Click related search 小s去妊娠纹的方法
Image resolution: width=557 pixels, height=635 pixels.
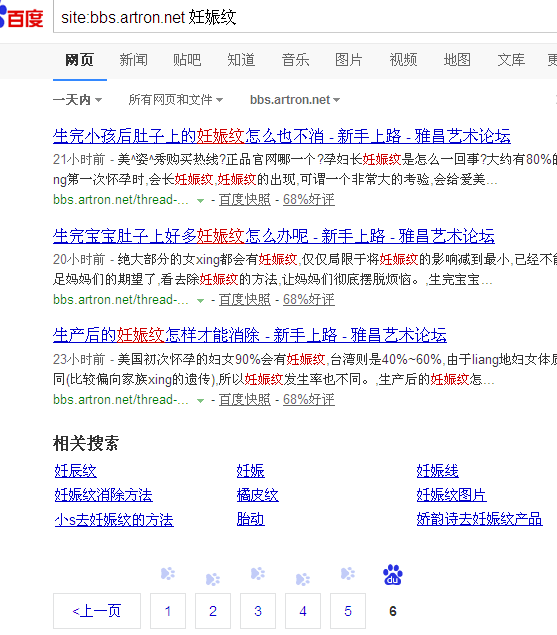[114, 520]
